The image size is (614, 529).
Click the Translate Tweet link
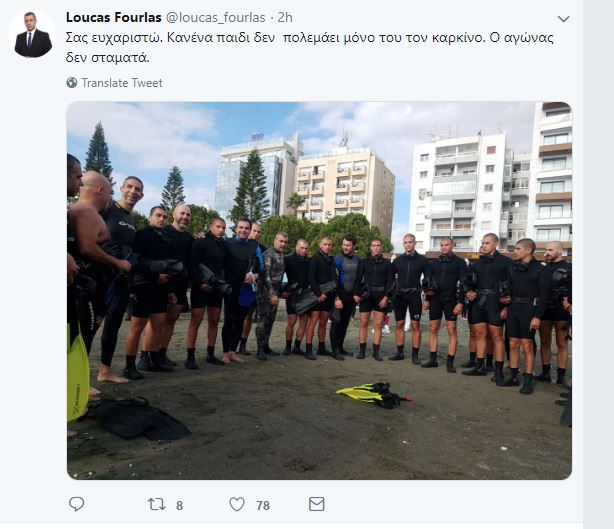coord(122,83)
